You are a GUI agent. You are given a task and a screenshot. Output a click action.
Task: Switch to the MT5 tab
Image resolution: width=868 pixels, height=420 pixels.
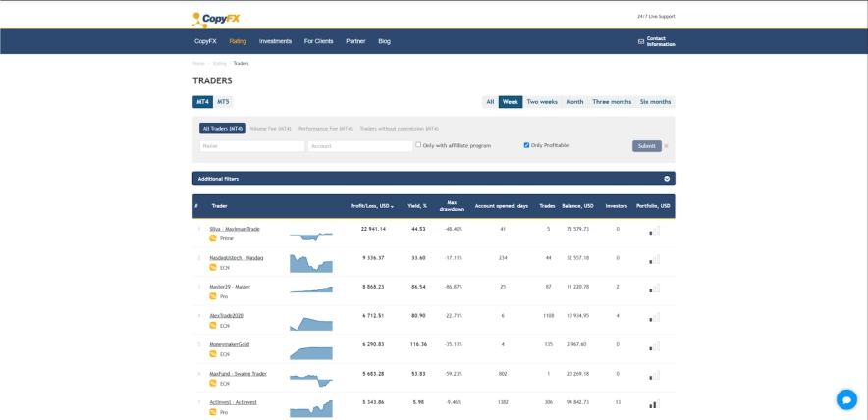(223, 102)
